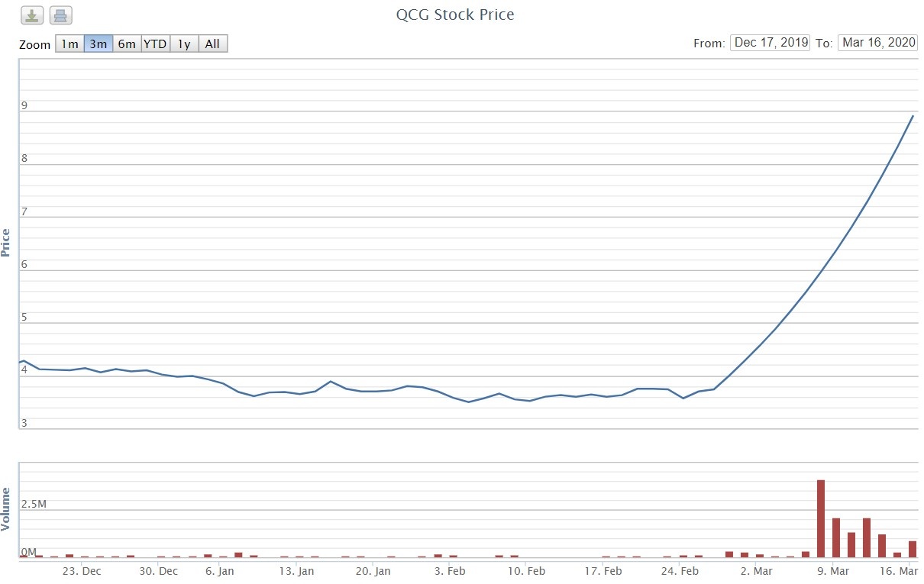The height and width of the screenshot is (584, 924).
Task: Select the 3m zoom button
Action: click(98, 44)
